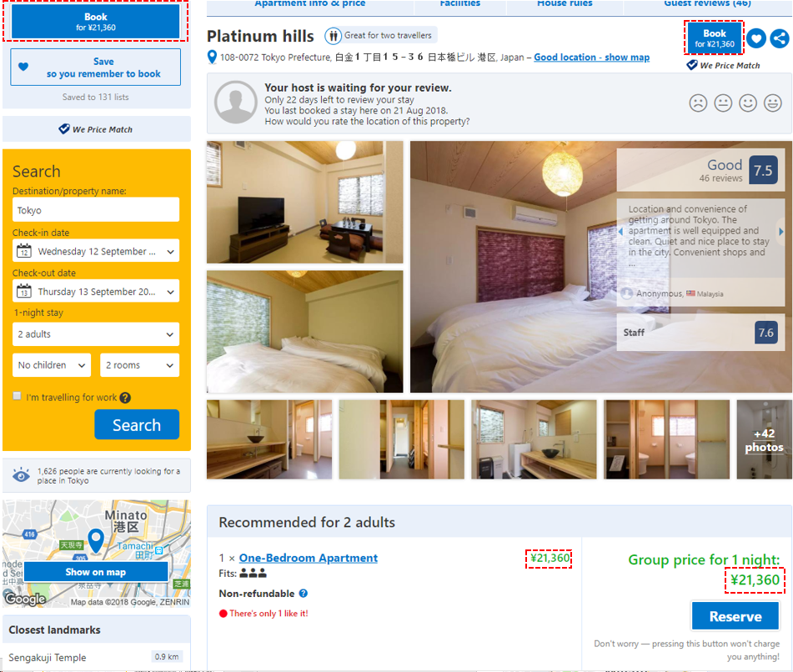
Task: Open the check-in date dropdown
Action: point(96,251)
